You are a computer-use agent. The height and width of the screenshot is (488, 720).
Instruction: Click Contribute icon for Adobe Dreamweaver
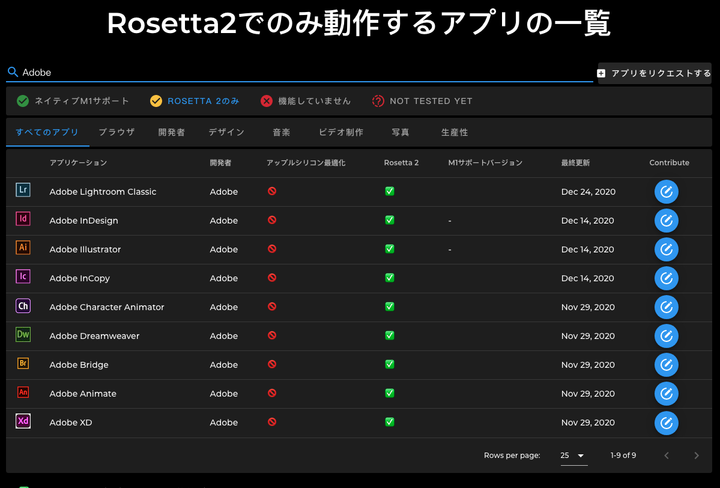(666, 336)
